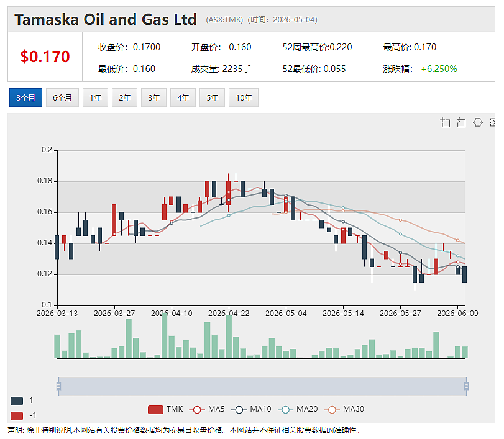Click the (ASX:TMK) ticker text
Screen dimensions: 504x439
click(x=224, y=20)
